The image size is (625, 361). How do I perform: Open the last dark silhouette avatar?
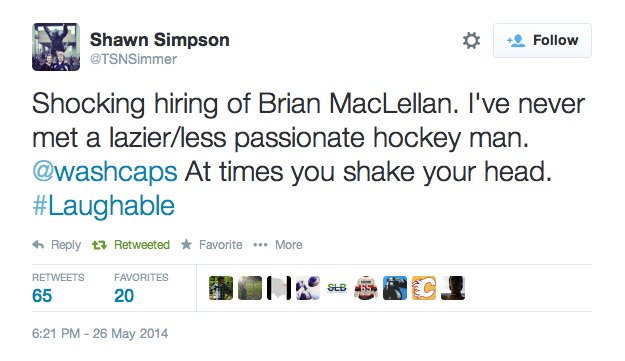pos(453,288)
